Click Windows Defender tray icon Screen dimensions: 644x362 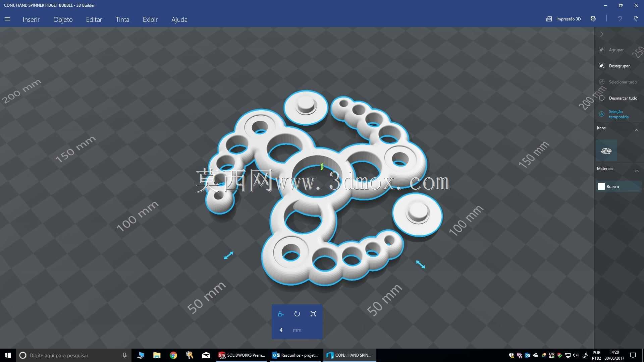(512, 355)
